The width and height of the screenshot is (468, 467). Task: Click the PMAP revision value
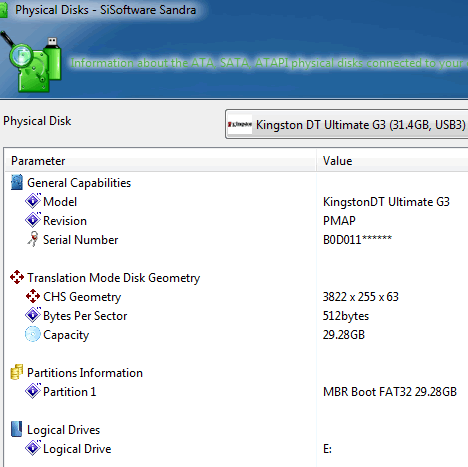click(339, 221)
